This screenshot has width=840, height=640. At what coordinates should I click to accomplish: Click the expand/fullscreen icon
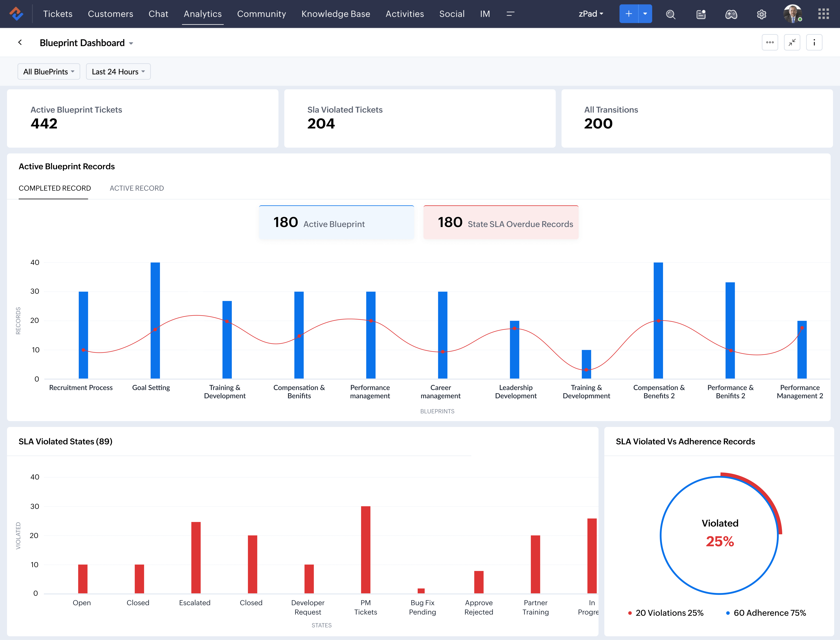(x=792, y=42)
